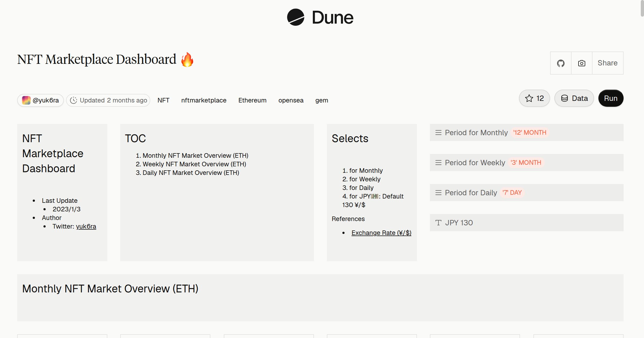644x338 pixels.
Task: Open the Data explorer button
Action: coord(574,98)
